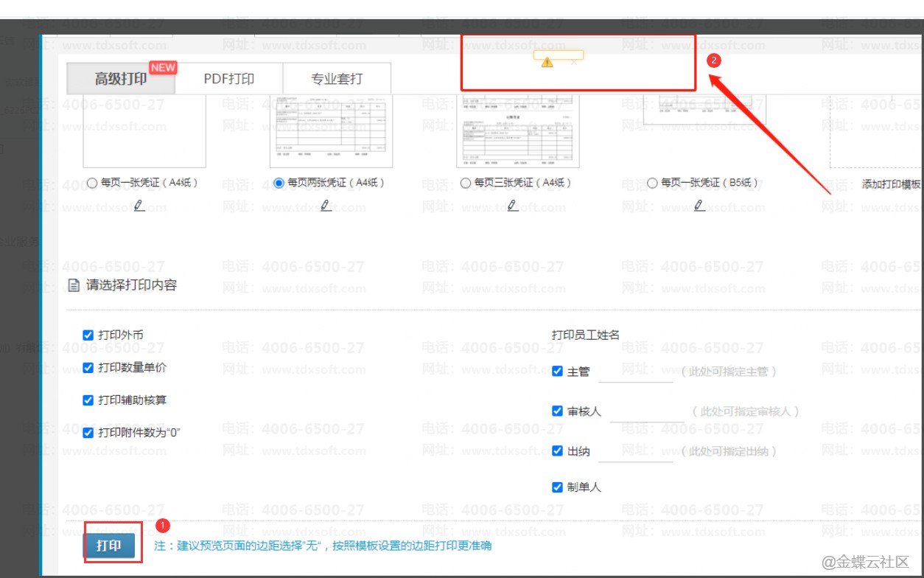Toggle the 打印数量单价 checkbox
This screenshot has height=578, width=924.
click(x=88, y=368)
